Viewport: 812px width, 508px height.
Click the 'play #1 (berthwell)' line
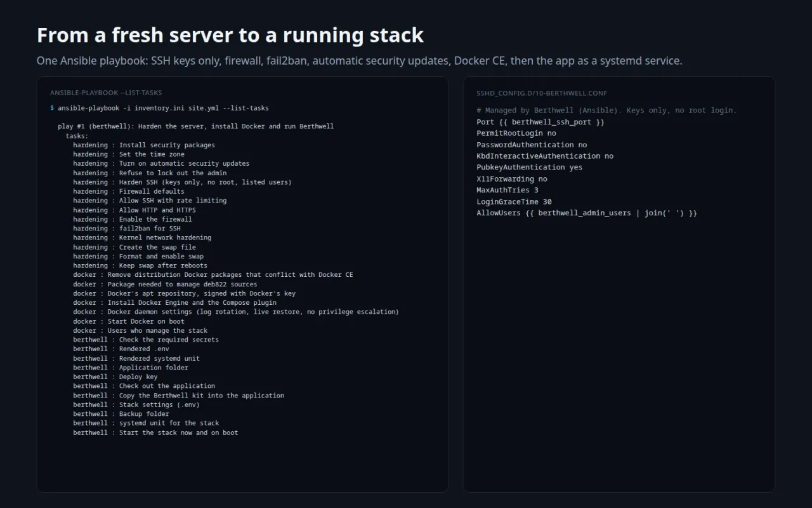pyautogui.click(x=195, y=126)
